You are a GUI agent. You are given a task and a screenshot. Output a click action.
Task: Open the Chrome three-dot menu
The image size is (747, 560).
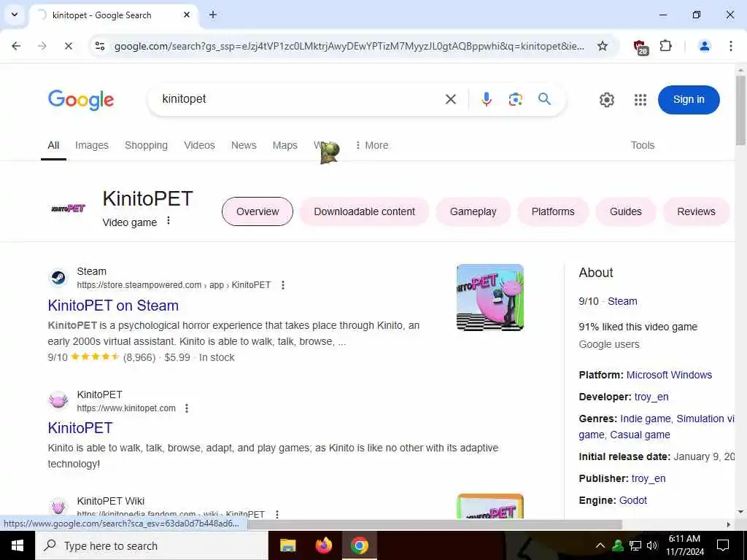pos(731,46)
